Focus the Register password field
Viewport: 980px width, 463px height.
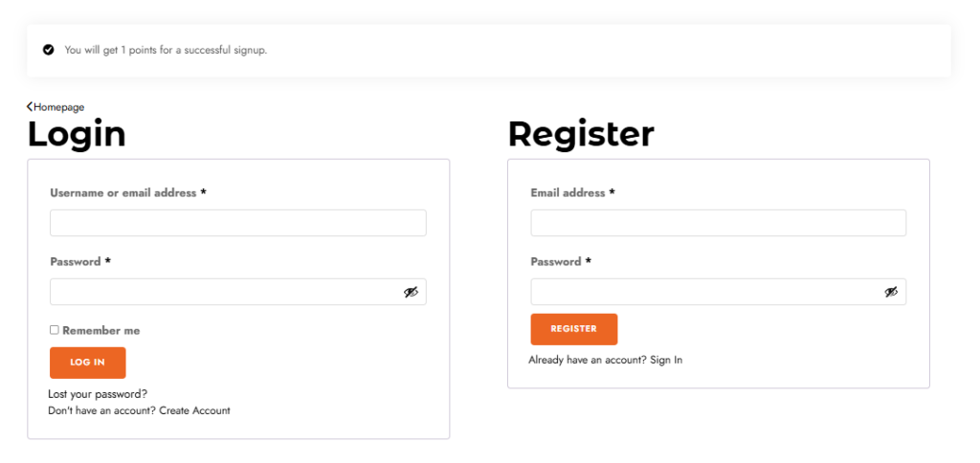tap(718, 292)
